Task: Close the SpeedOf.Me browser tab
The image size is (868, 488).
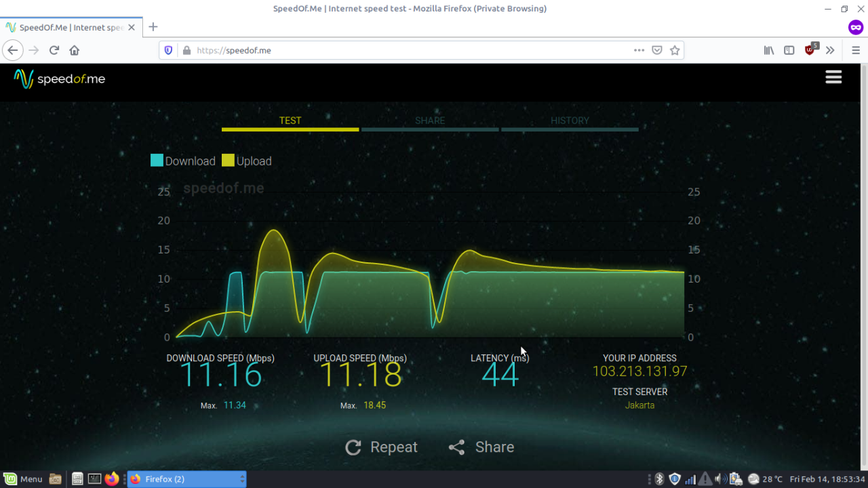Action: (132, 28)
